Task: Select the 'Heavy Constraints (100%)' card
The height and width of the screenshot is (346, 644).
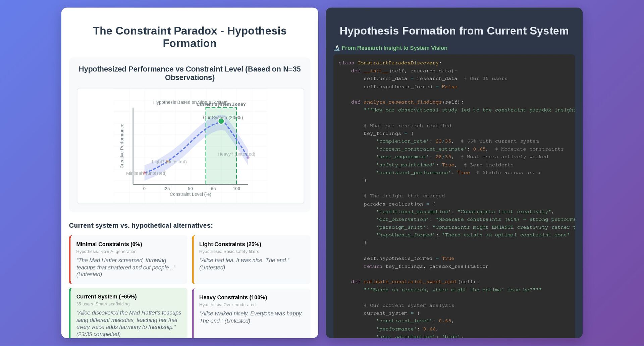Action: (x=251, y=313)
